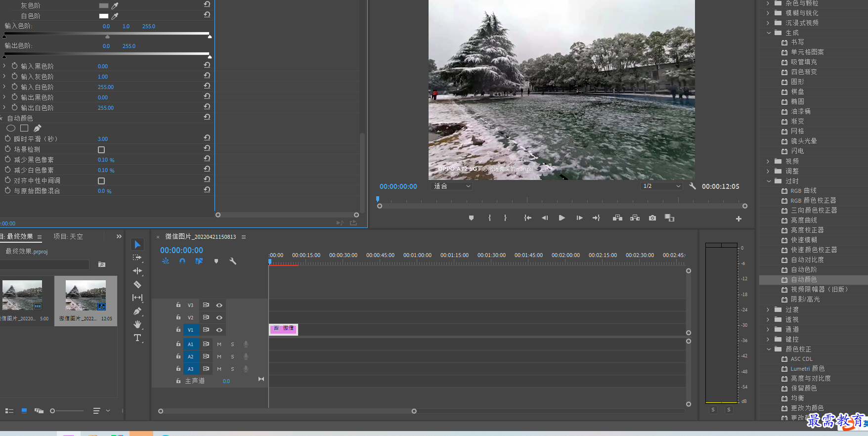Click Blend With Original value 0.0 %
This screenshot has width=868, height=436.
click(104, 191)
